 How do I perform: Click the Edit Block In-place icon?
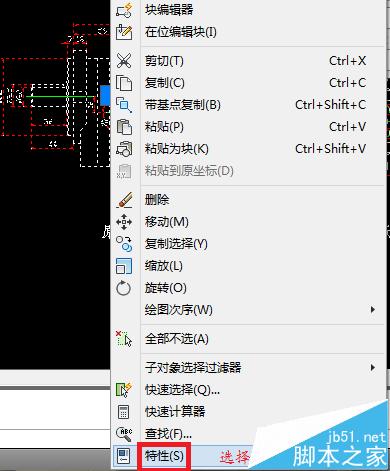pyautogui.click(x=124, y=32)
